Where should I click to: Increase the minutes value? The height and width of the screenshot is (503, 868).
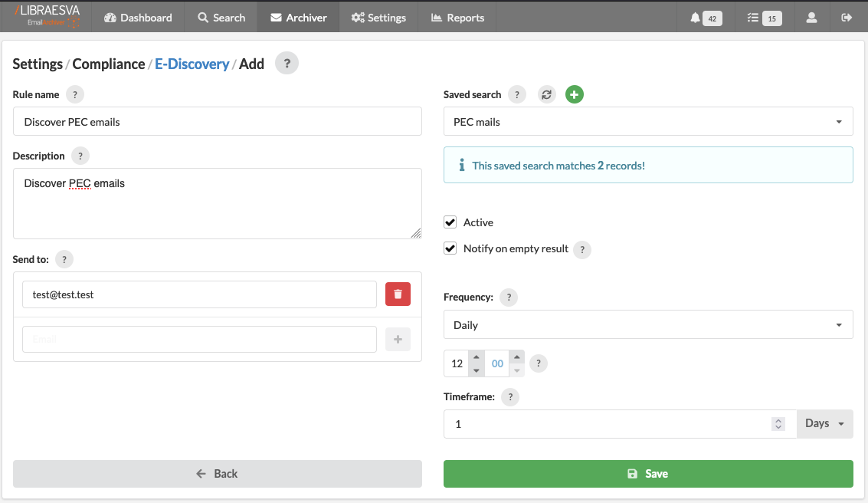(x=516, y=357)
